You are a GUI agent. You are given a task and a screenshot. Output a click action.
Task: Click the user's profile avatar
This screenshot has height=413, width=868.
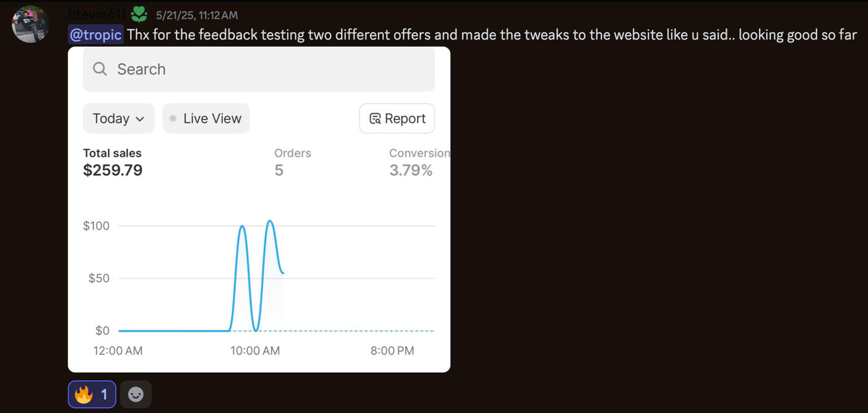click(30, 25)
